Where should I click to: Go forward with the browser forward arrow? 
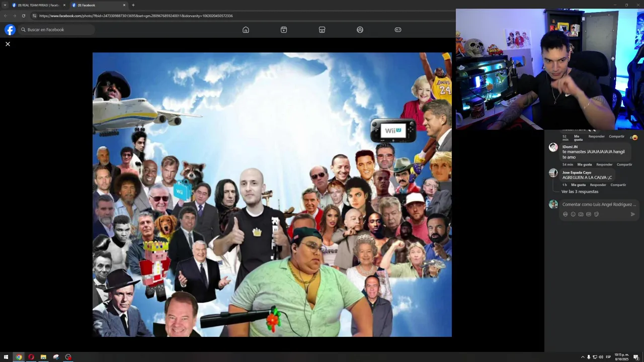[15, 16]
